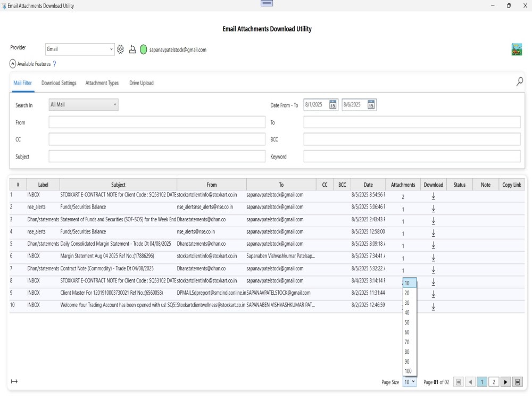Screen dimensions: 532x399
Task: Go to the next page arrow
Action: [505, 382]
